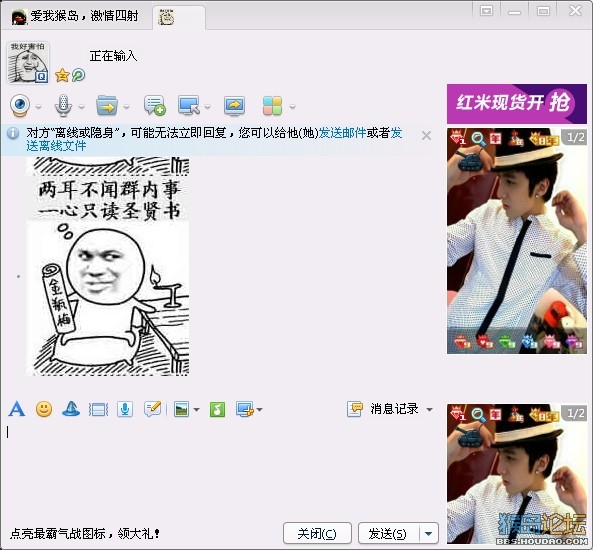Open magic emoticon wizard hat icon
593x550 pixels.
pos(71,409)
